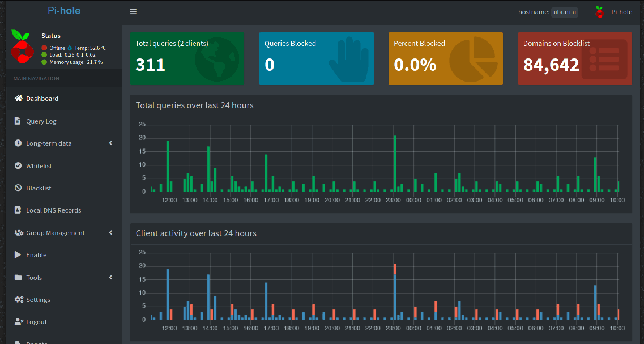
Task: Expand the Tools submenu
Action: [110, 278]
